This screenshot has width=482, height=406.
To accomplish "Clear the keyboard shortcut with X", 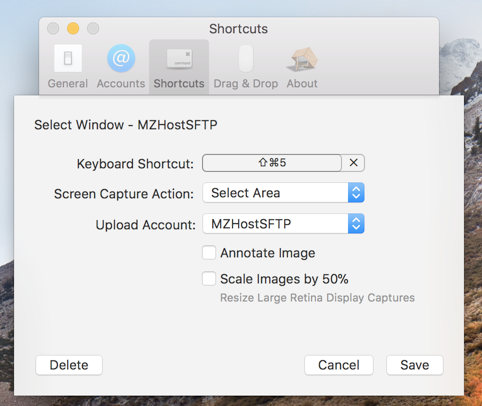I will pos(353,163).
